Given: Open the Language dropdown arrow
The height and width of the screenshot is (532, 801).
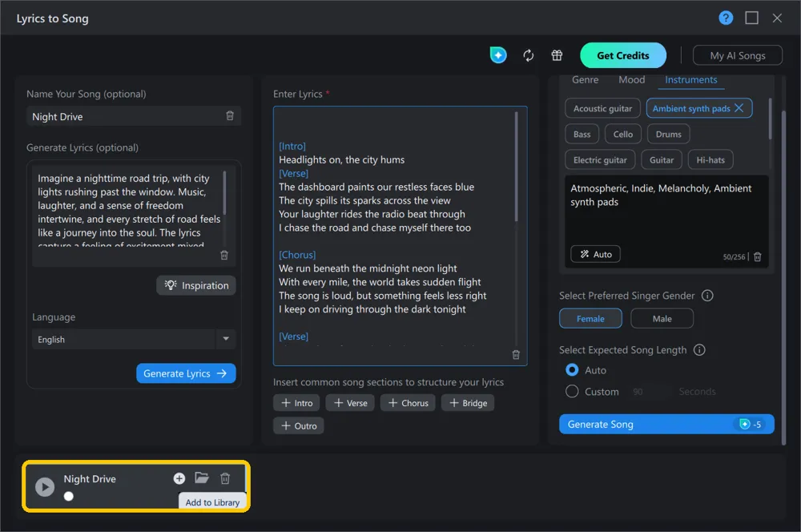Looking at the screenshot, I should [x=226, y=339].
